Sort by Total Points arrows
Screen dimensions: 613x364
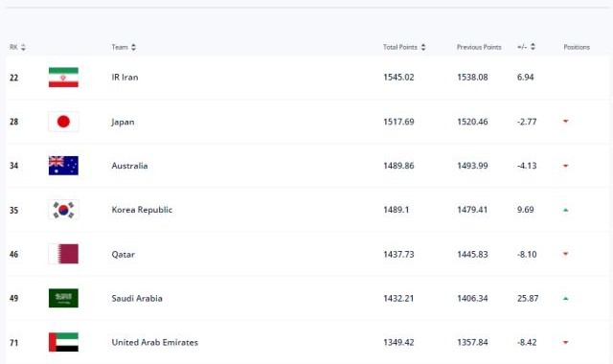423,47
